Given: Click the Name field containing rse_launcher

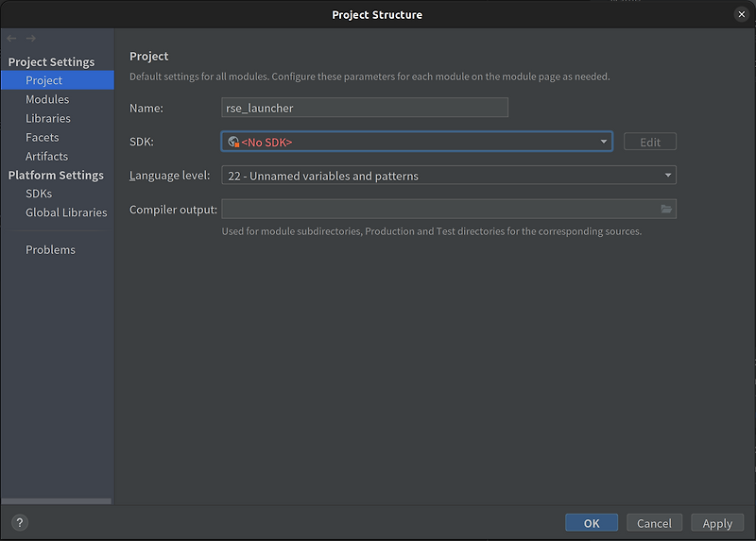Looking at the screenshot, I should [365, 108].
